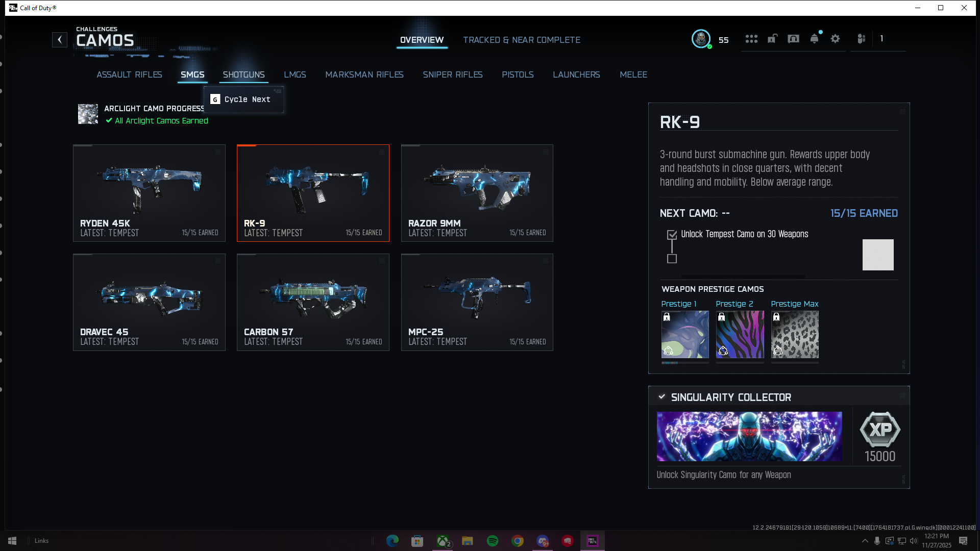980x551 pixels.
Task: Open the player profile avatar
Action: coord(701,39)
